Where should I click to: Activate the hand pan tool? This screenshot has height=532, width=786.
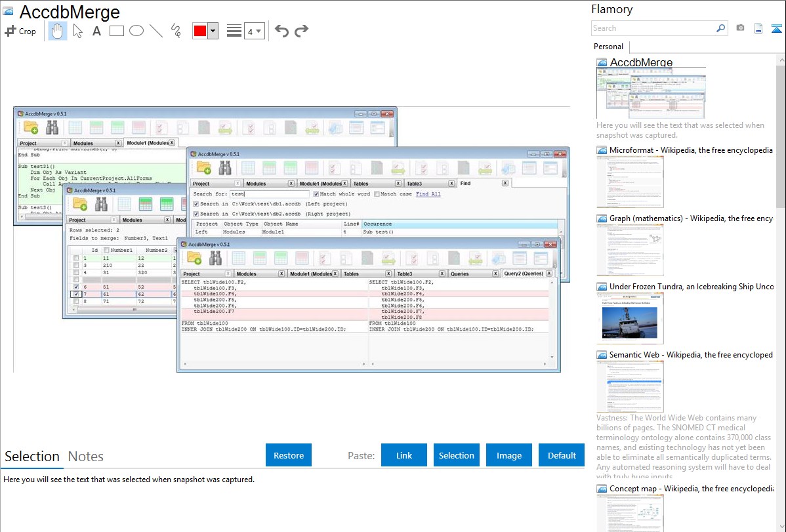(57, 31)
